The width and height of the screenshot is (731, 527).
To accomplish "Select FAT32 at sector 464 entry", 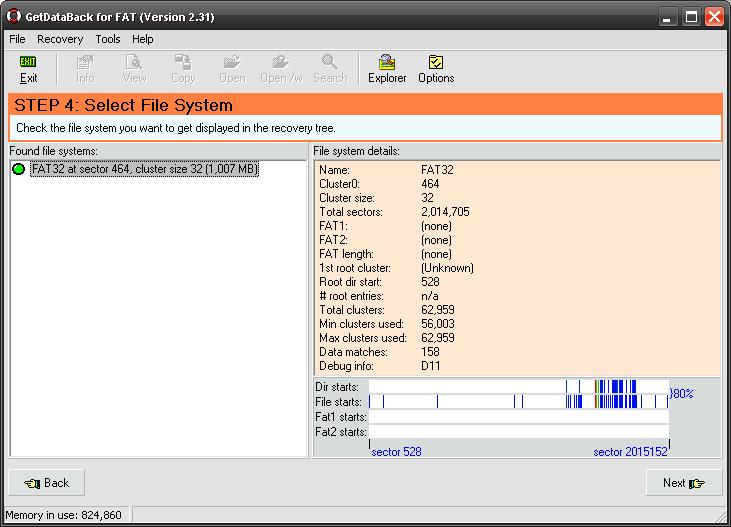I will tap(145, 169).
